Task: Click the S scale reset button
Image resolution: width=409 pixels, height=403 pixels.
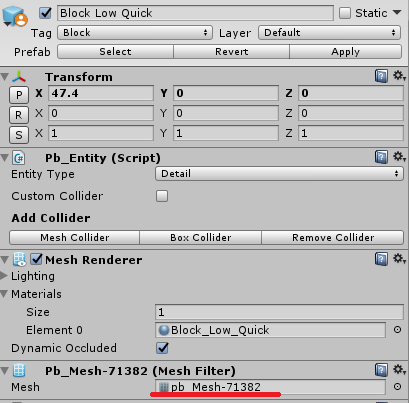Action: pyautogui.click(x=19, y=135)
